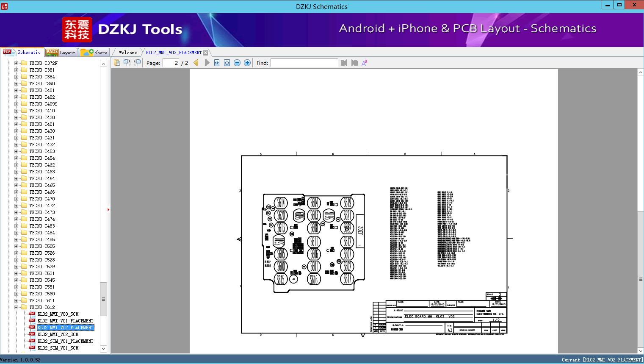Expand the TECNO T430 folder
Image resolution: width=644 pixels, height=364 pixels.
(x=16, y=131)
